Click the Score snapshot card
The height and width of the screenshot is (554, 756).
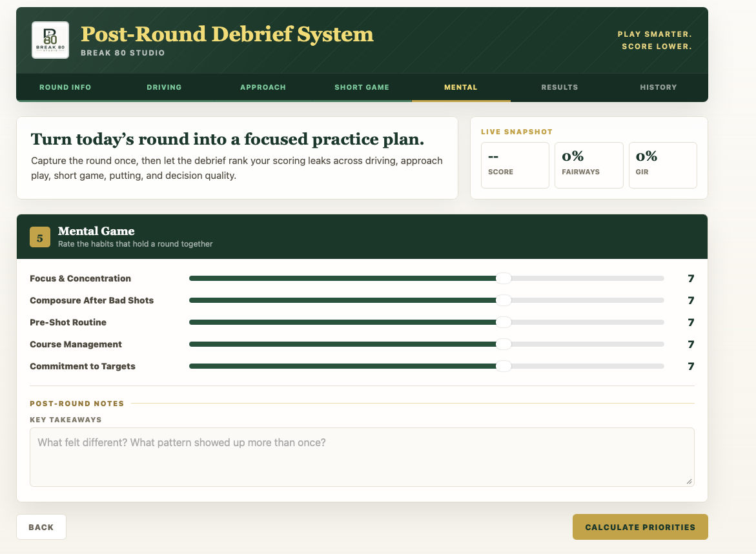click(515, 165)
